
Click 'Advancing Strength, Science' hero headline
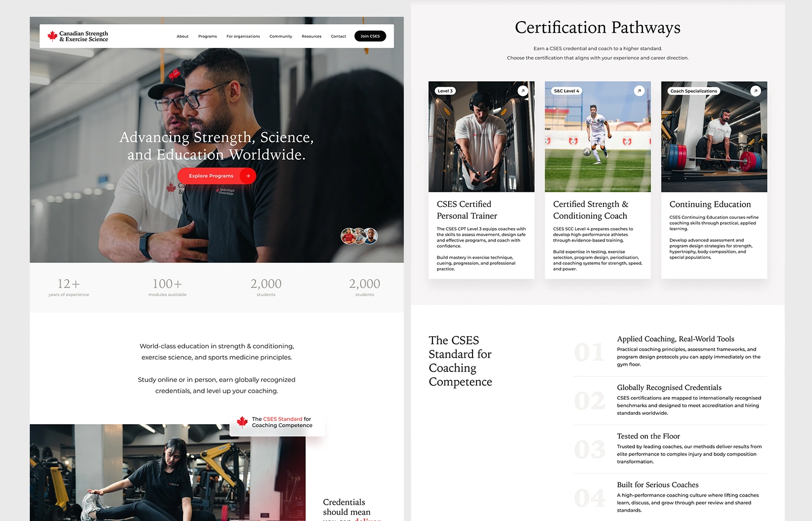217,146
